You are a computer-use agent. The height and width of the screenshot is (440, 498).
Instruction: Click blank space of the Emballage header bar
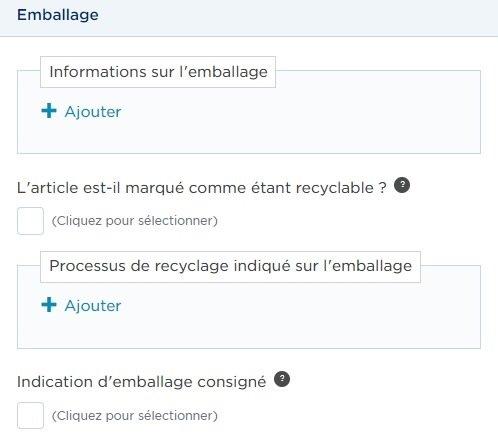tap(300, 17)
